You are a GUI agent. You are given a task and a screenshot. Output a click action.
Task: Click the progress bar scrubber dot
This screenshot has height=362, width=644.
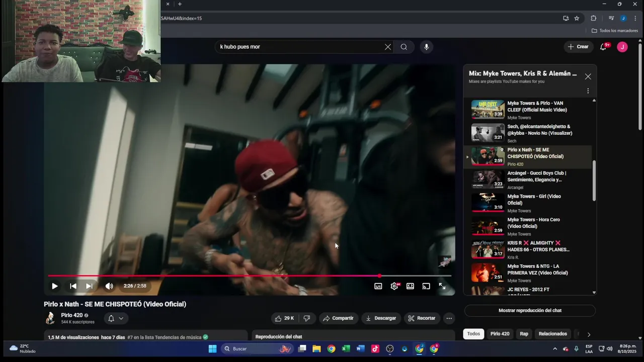(379, 276)
